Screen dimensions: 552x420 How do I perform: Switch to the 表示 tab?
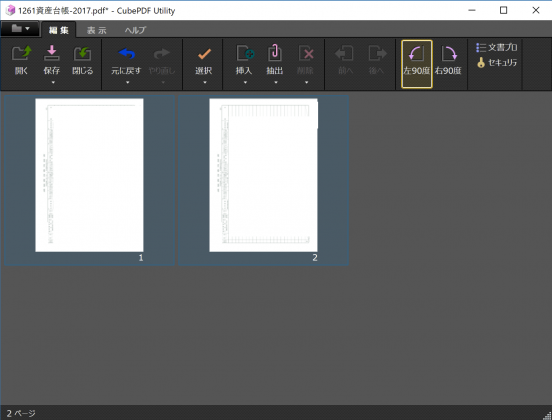coord(96,30)
